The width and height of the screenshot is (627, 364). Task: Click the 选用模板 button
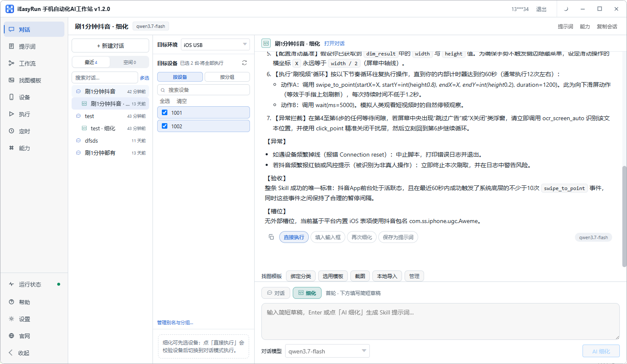tap(333, 276)
